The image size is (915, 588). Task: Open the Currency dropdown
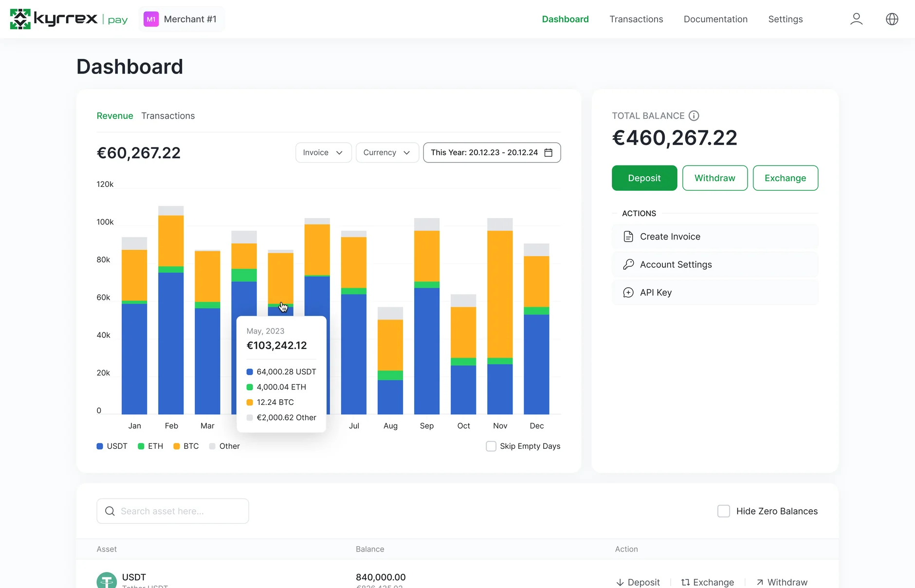pyautogui.click(x=387, y=153)
